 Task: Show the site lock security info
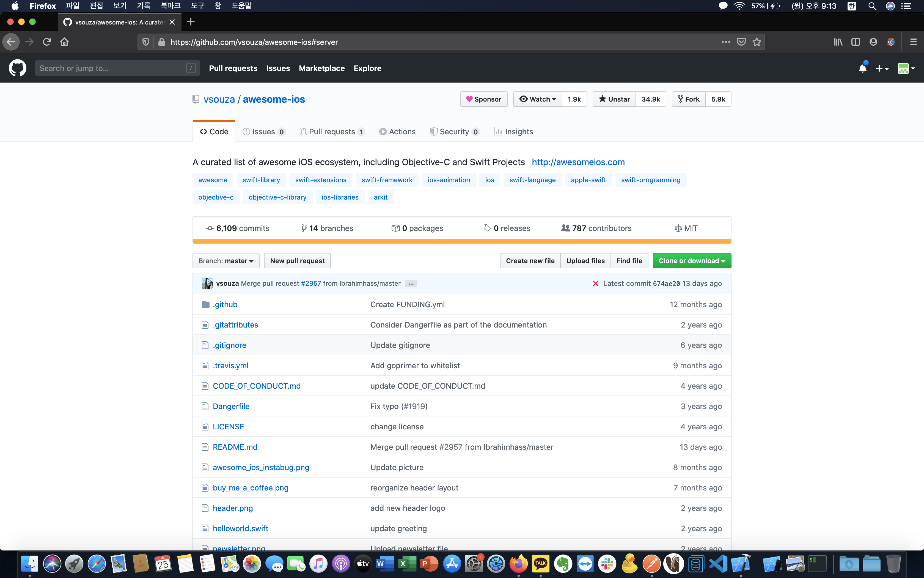pos(161,42)
